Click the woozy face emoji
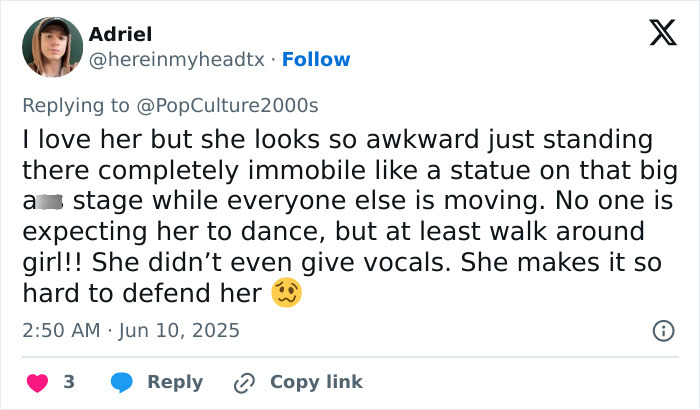The width and height of the screenshot is (700, 410). (x=286, y=294)
